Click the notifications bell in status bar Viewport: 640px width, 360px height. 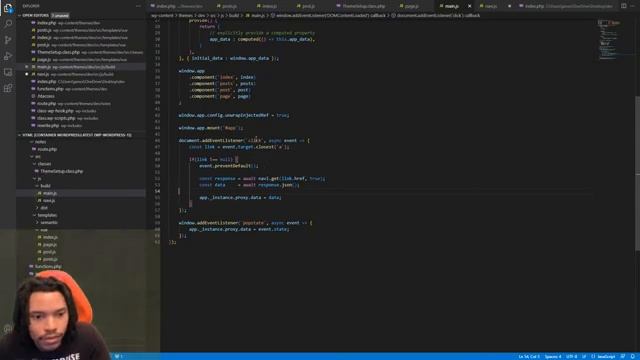(x=632, y=356)
